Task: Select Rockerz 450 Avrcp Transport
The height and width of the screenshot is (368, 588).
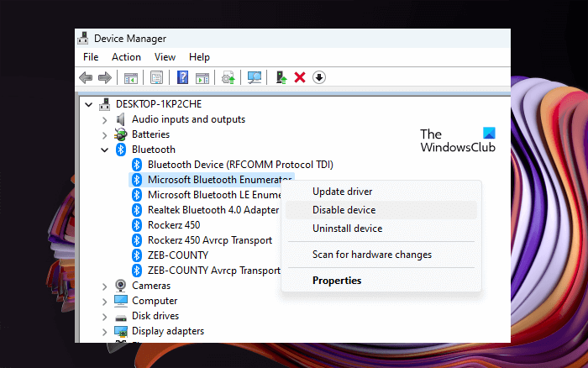Action: 210,240
